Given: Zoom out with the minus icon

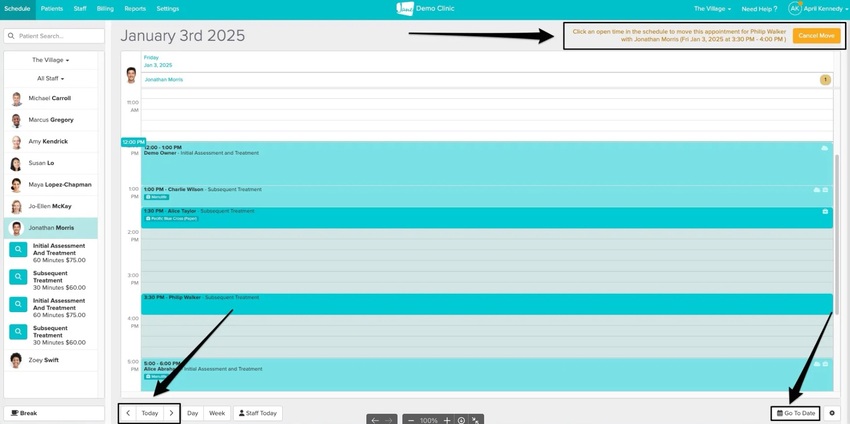Looking at the screenshot, I should tap(411, 420).
